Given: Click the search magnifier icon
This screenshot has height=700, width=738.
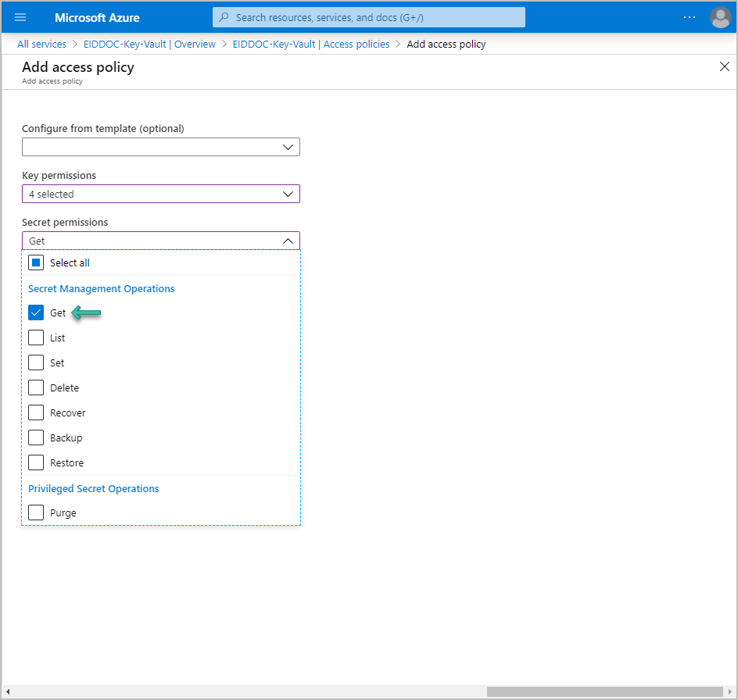Looking at the screenshot, I should (x=224, y=17).
